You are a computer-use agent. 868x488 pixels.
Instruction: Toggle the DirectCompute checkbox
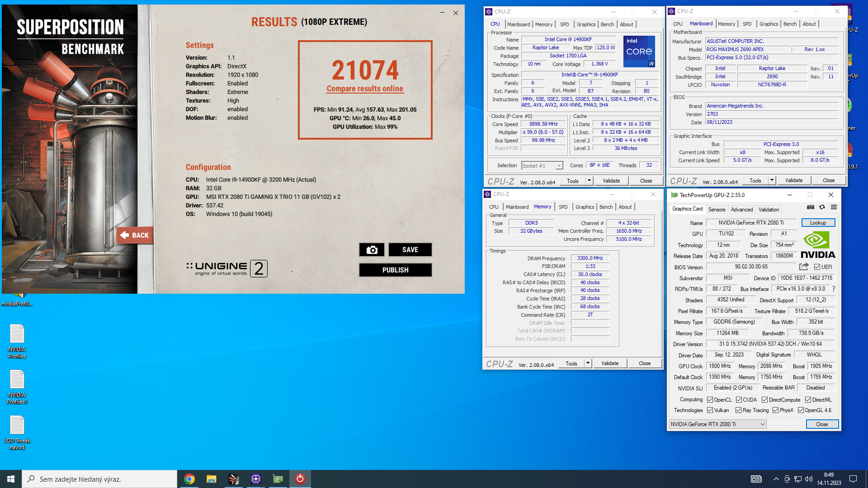[x=764, y=400]
